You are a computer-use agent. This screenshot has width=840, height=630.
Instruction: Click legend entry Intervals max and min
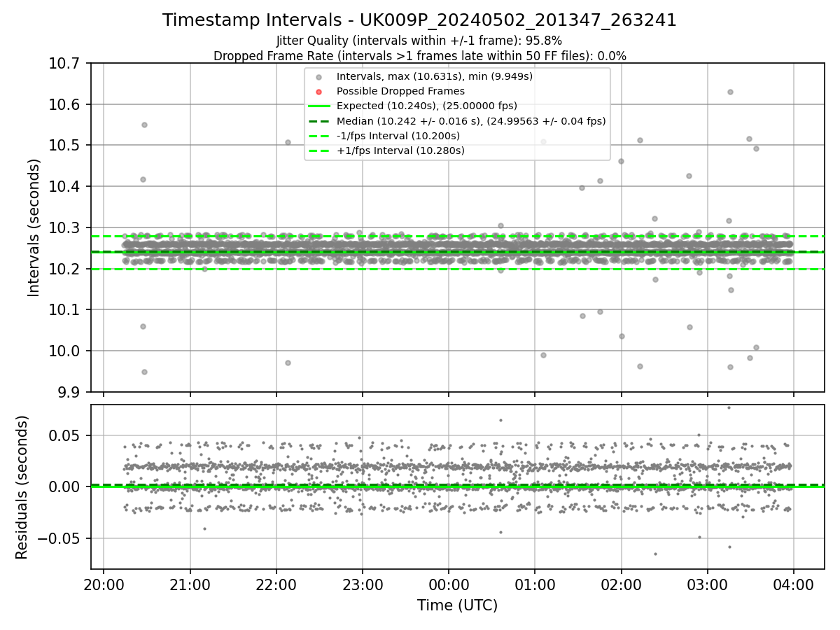click(435, 76)
